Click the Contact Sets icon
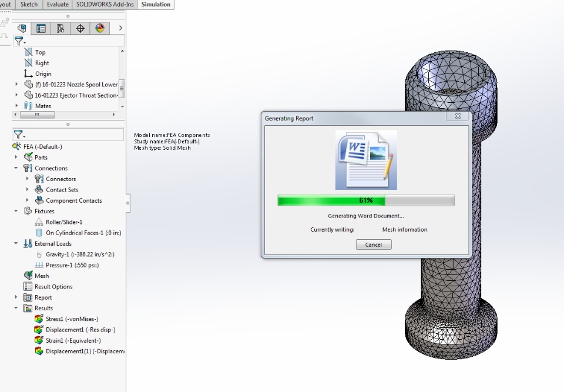Image resolution: width=564 pixels, height=392 pixels. [39, 189]
